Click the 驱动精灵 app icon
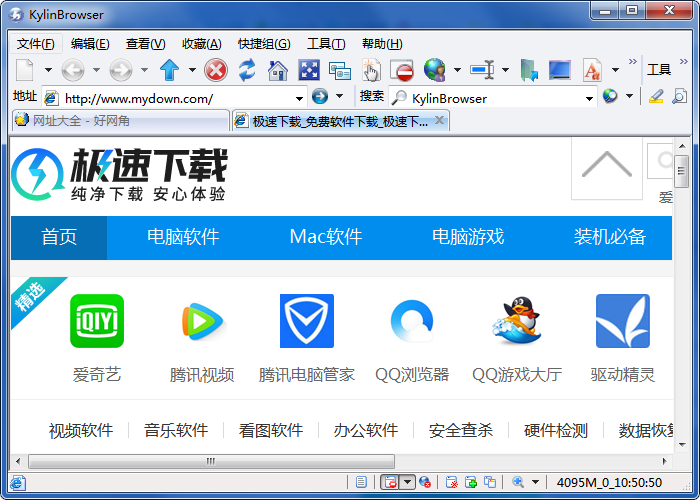The width and height of the screenshot is (700, 500). point(622,321)
